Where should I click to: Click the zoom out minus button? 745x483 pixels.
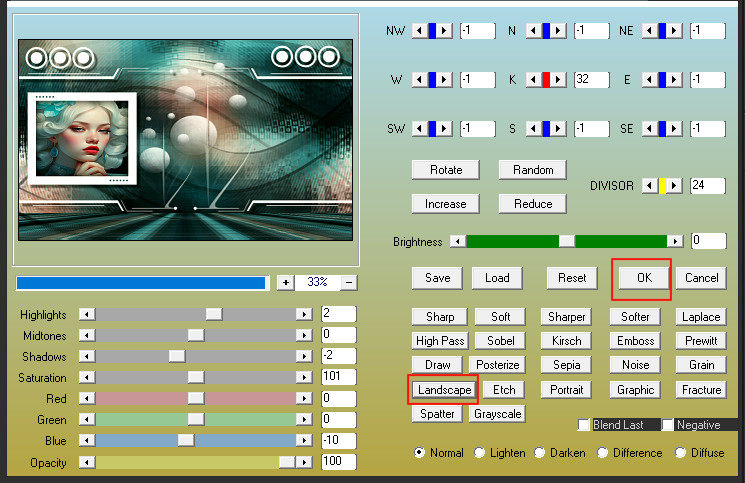349,283
